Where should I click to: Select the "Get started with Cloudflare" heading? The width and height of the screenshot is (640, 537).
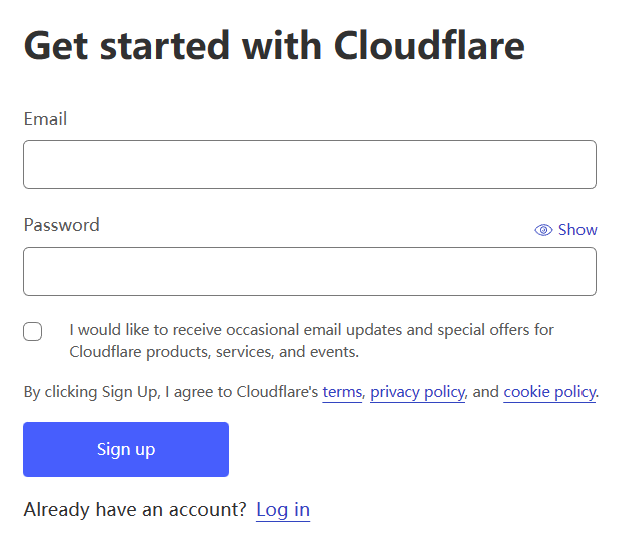tap(274, 45)
